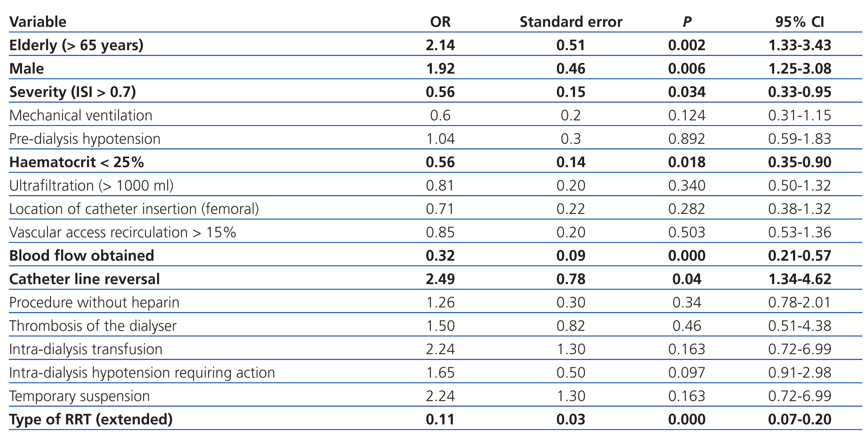Click the Catheter line reversal label
This screenshot has width=868, height=441.
84,279
